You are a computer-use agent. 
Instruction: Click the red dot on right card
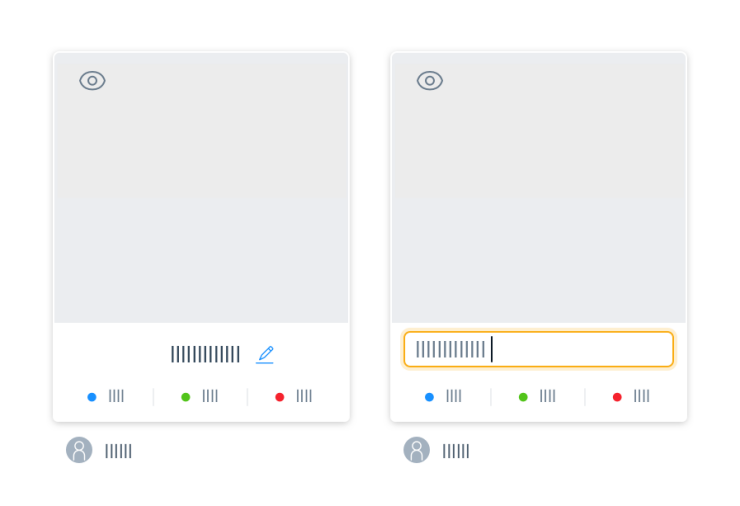[x=617, y=397]
